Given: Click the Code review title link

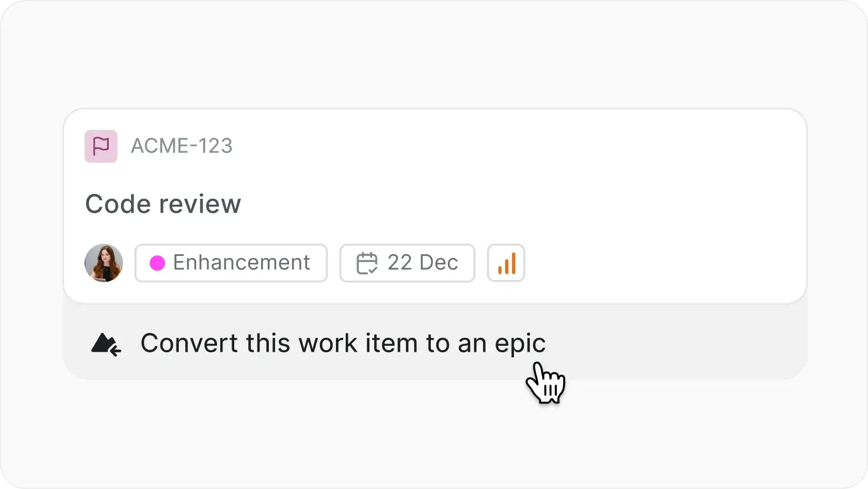Looking at the screenshot, I should point(163,204).
